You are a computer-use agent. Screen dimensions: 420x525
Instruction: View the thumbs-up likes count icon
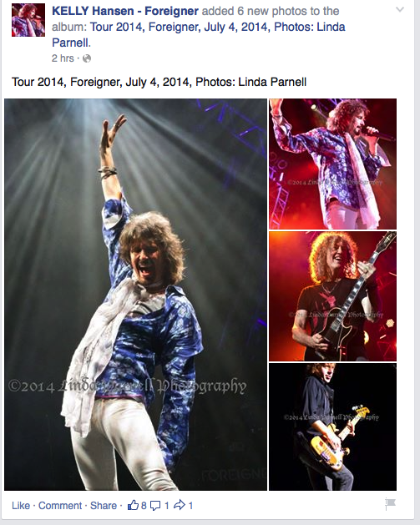pyautogui.click(x=133, y=505)
